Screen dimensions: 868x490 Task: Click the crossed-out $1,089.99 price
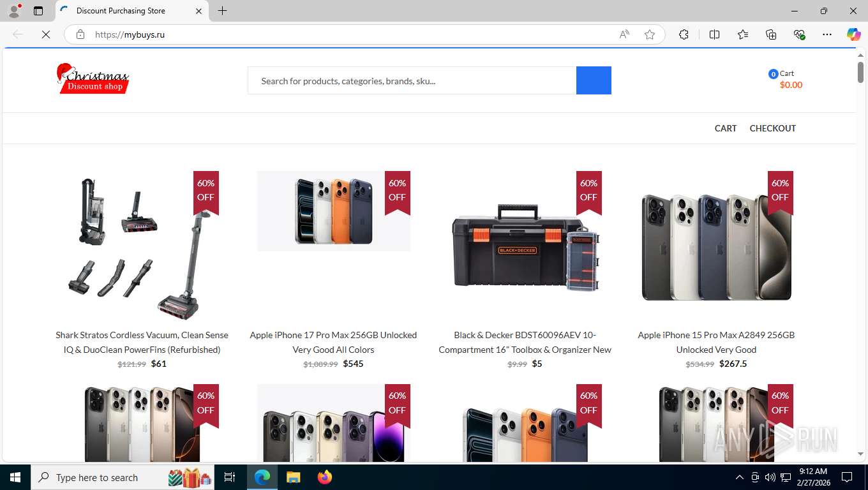pyautogui.click(x=320, y=364)
